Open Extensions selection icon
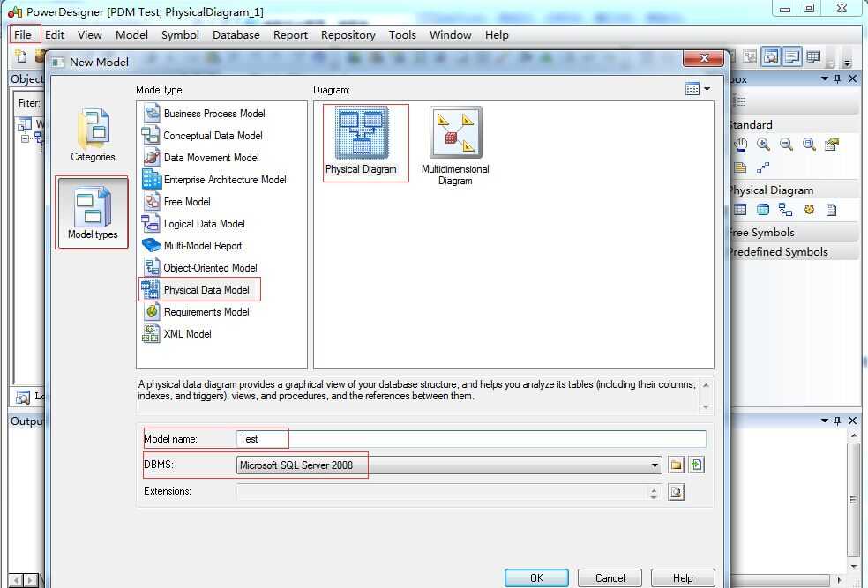The image size is (868, 588). coord(676,492)
